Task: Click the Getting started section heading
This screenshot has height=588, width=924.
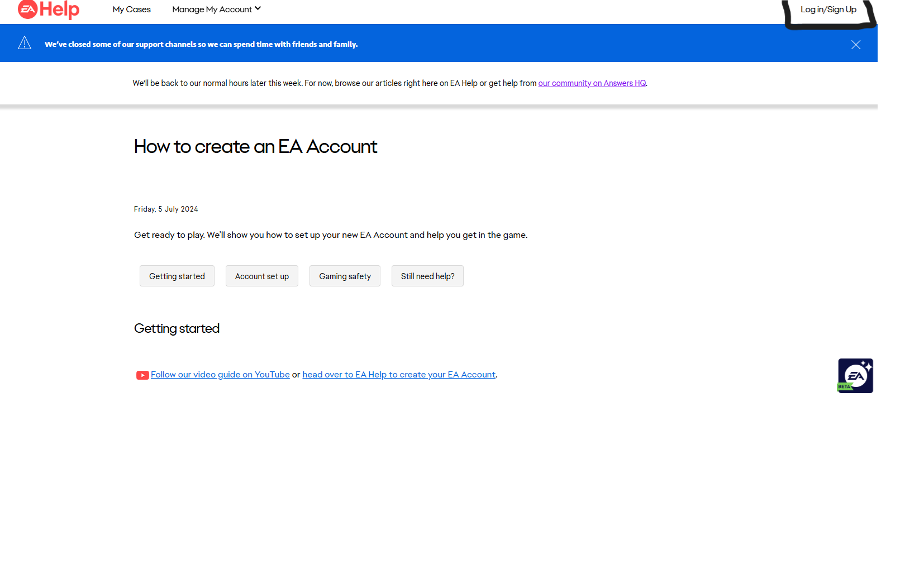Action: click(177, 328)
